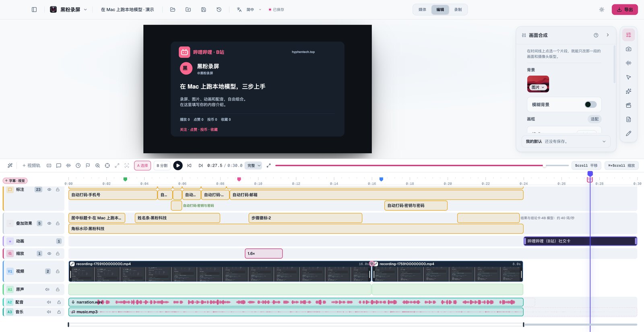644x332 pixels.
Task: Click the play button
Action: 178,165
